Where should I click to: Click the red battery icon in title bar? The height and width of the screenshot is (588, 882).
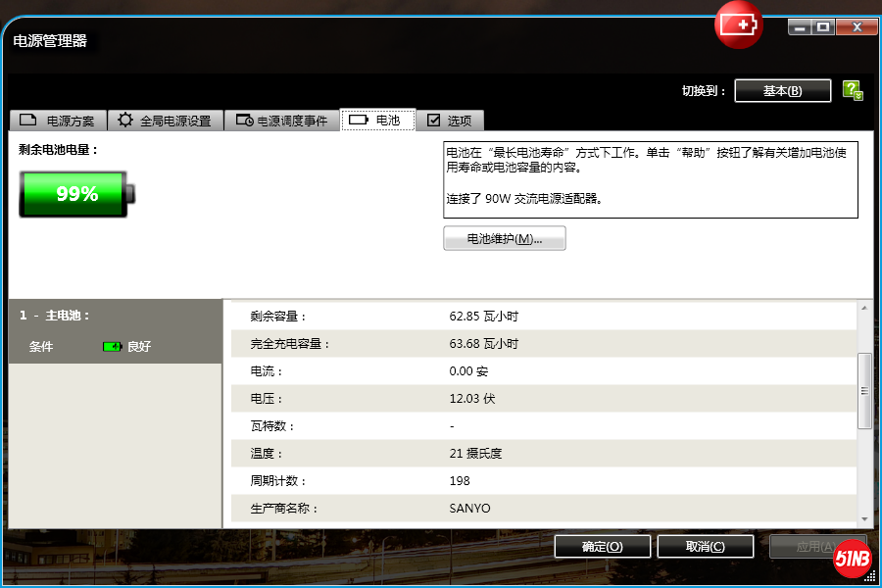click(739, 24)
